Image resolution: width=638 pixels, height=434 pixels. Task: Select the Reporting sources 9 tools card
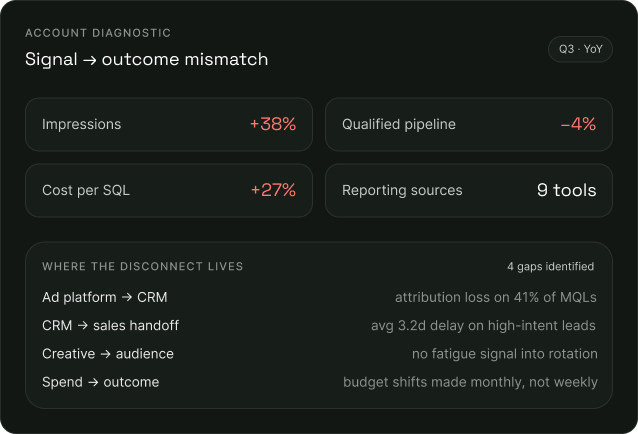469,190
